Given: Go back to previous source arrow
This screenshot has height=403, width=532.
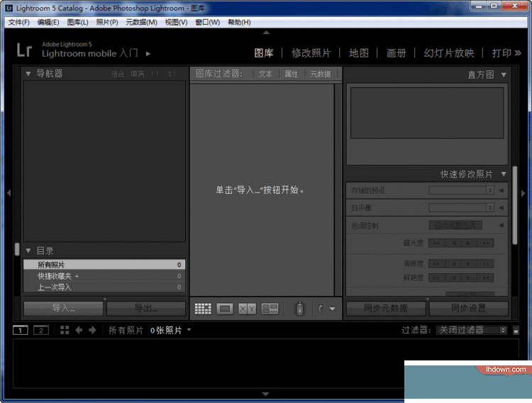Looking at the screenshot, I should [79, 330].
